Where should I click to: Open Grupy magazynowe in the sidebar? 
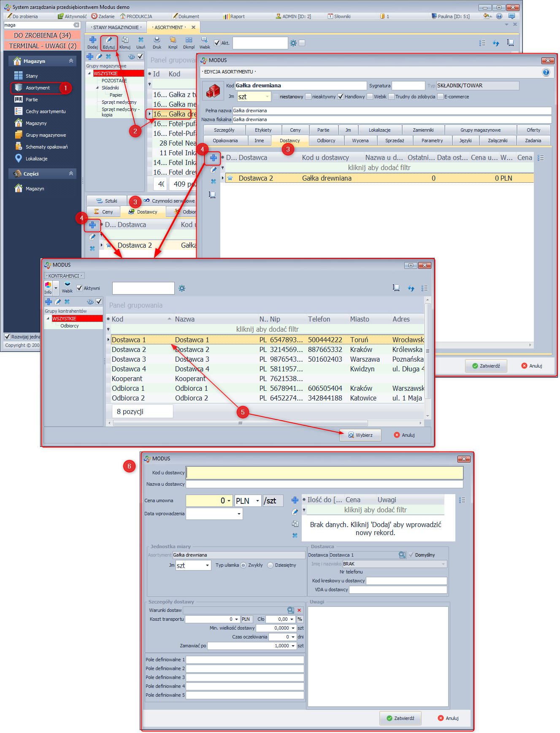coord(46,135)
